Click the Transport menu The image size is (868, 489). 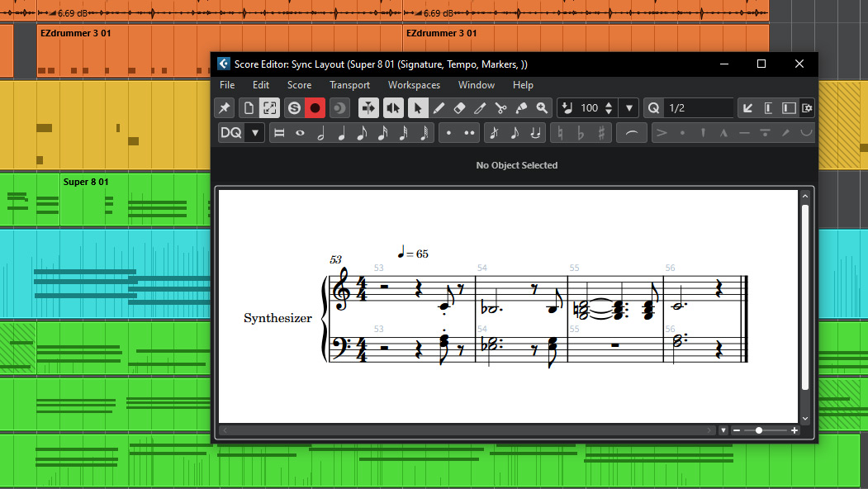tap(349, 85)
